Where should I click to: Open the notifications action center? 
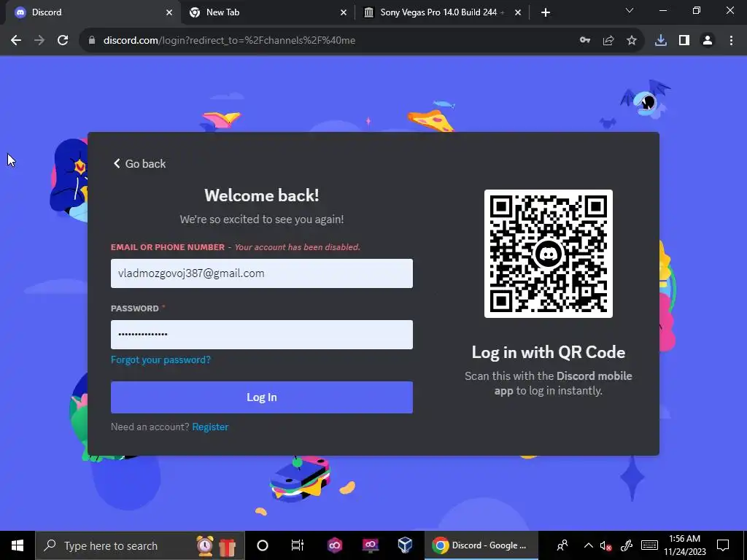click(x=723, y=545)
